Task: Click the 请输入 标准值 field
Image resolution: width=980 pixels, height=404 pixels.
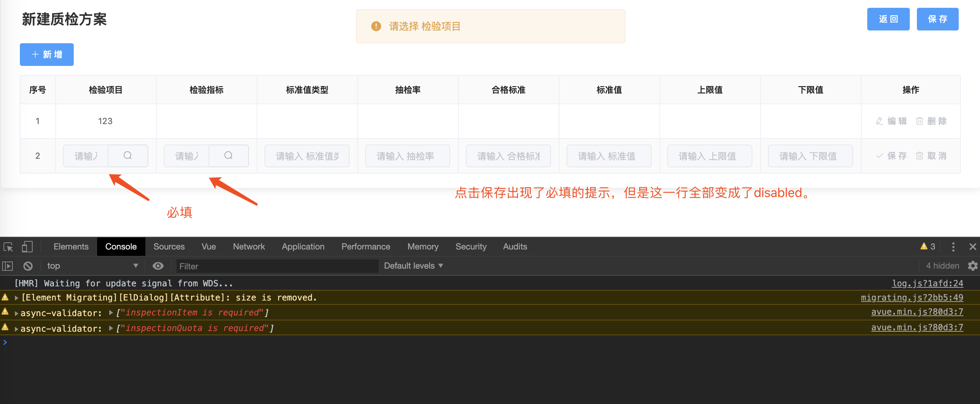Action: click(609, 156)
